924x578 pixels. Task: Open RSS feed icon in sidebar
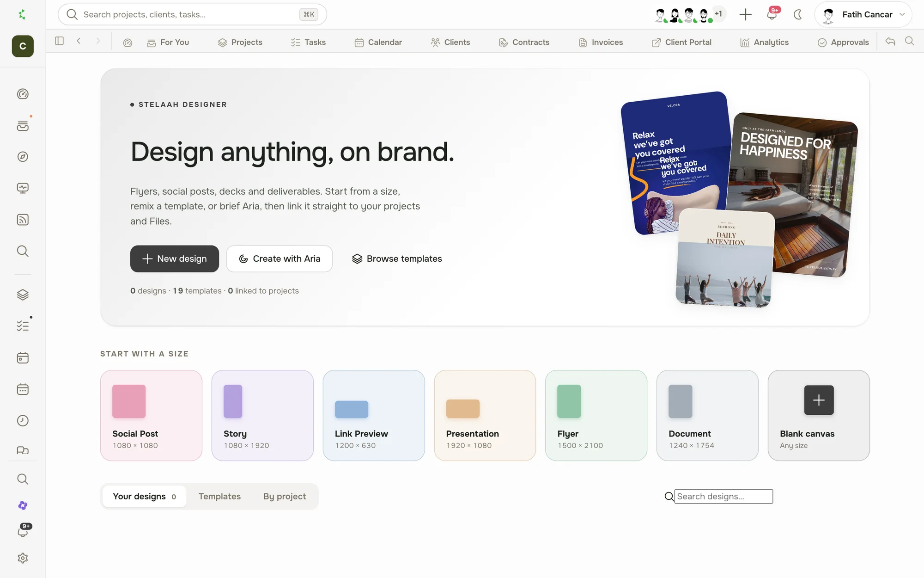[23, 220]
